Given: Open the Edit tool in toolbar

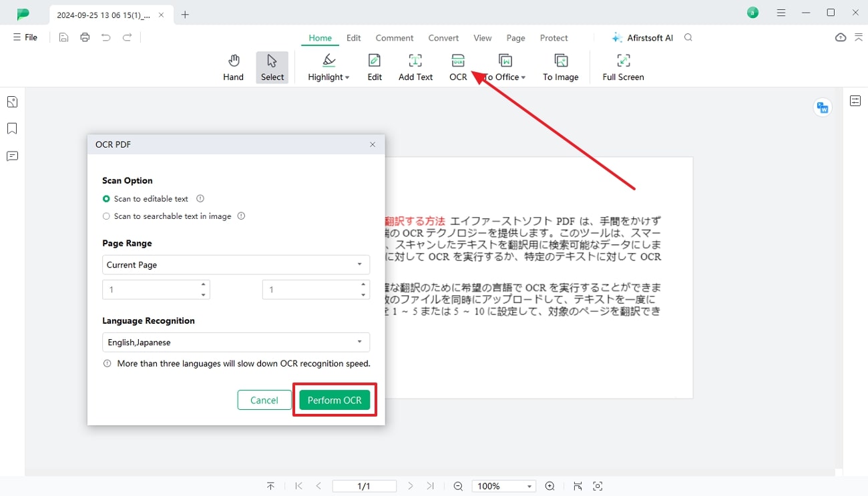Looking at the screenshot, I should 375,67.
